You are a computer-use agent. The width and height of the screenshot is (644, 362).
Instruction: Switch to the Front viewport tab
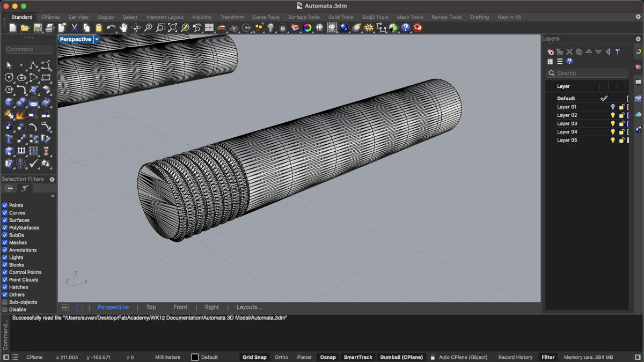pos(180,307)
